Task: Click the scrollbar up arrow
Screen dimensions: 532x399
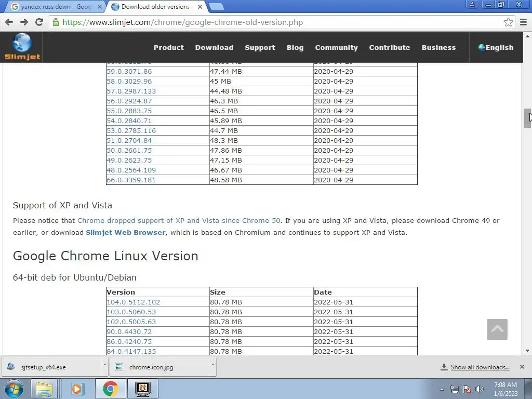Action: (x=527, y=36)
